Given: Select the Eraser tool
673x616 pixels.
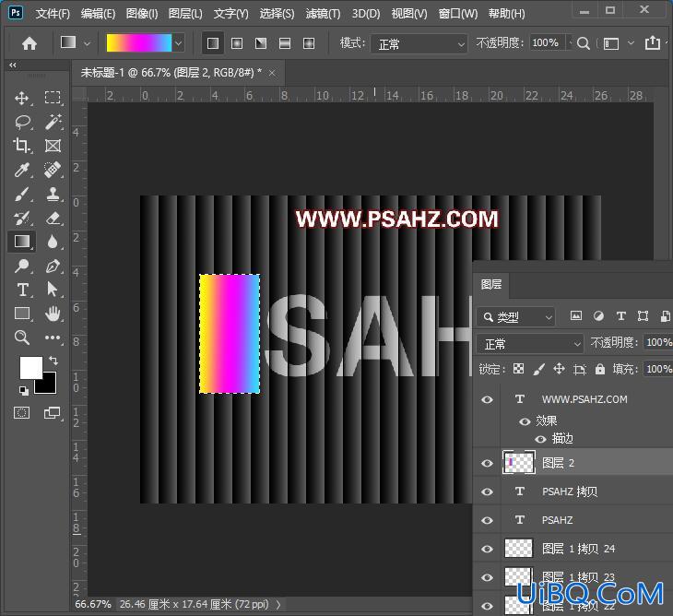Looking at the screenshot, I should [x=53, y=218].
